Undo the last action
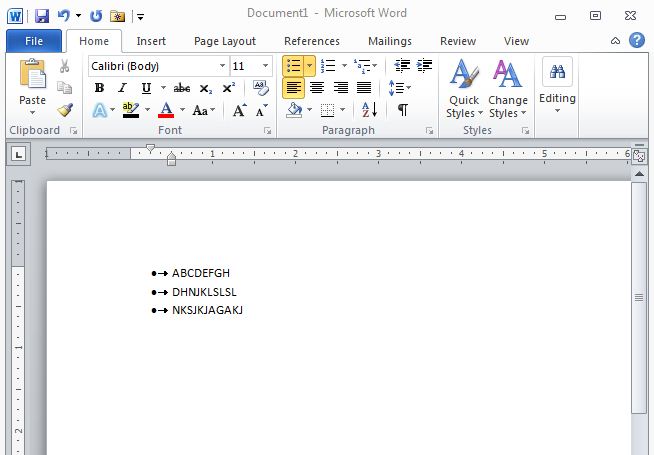 tap(64, 16)
